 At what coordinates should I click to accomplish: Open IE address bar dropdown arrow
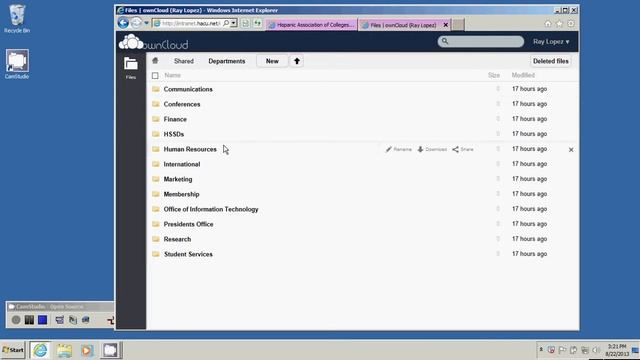pyautogui.click(x=233, y=23)
